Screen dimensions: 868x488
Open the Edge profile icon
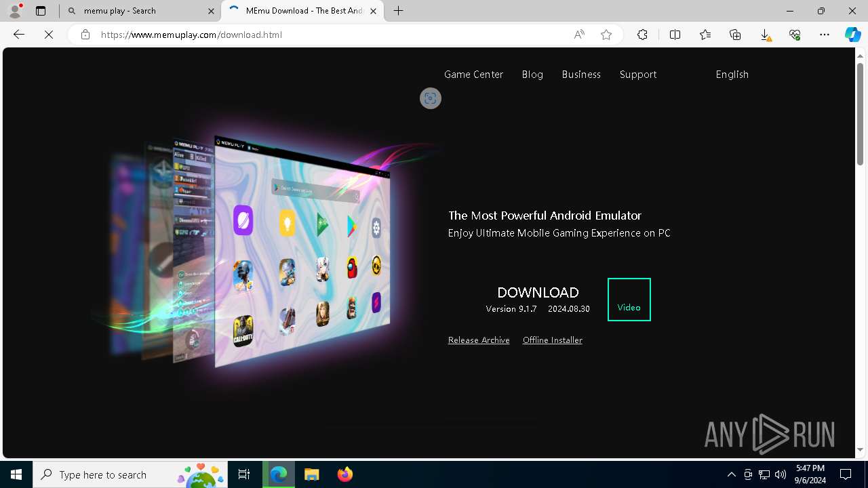[x=14, y=11]
